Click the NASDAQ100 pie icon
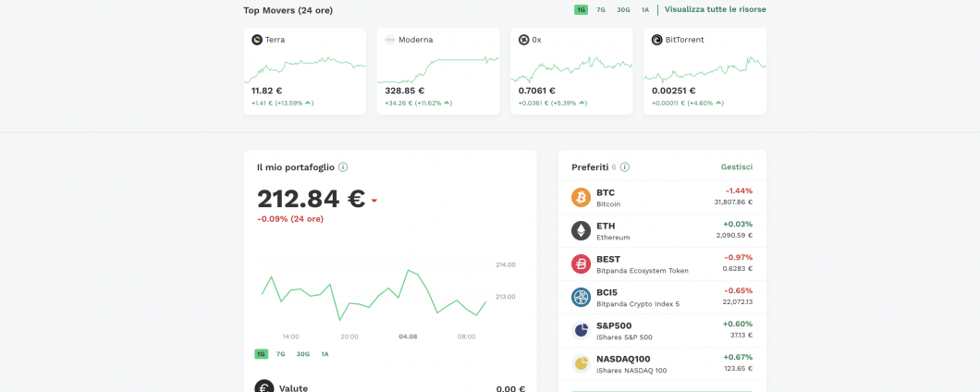The height and width of the screenshot is (392, 980). (581, 363)
